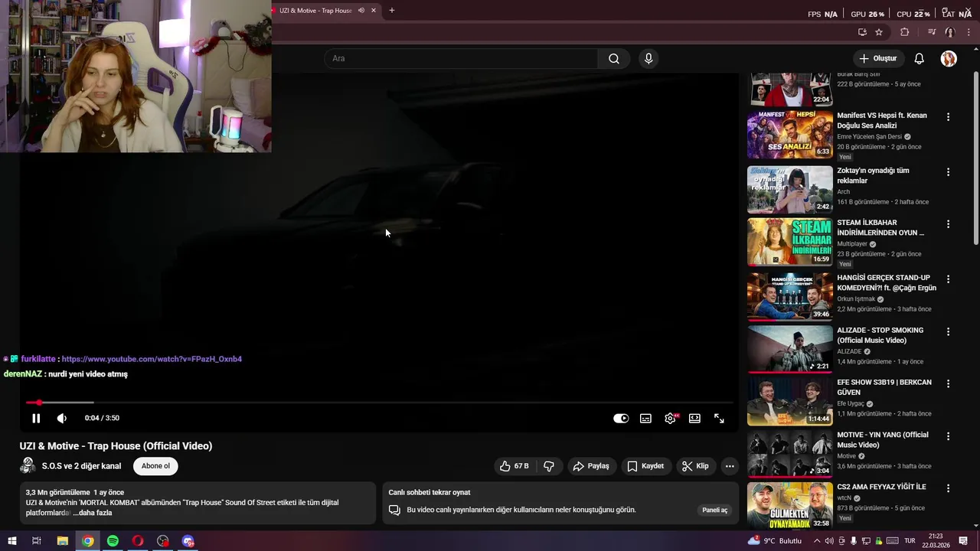
Task: Open S.O.S ve 2 diğer kanal link
Action: pos(81,466)
